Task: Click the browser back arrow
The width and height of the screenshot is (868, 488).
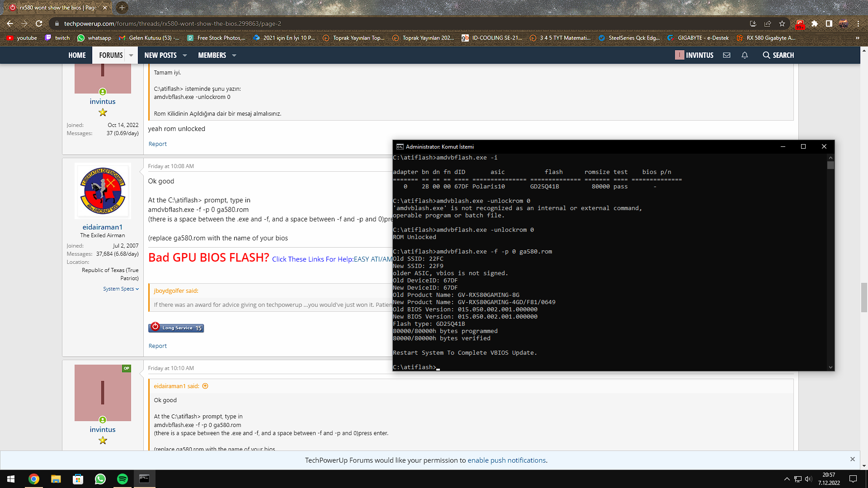Action: point(10,23)
